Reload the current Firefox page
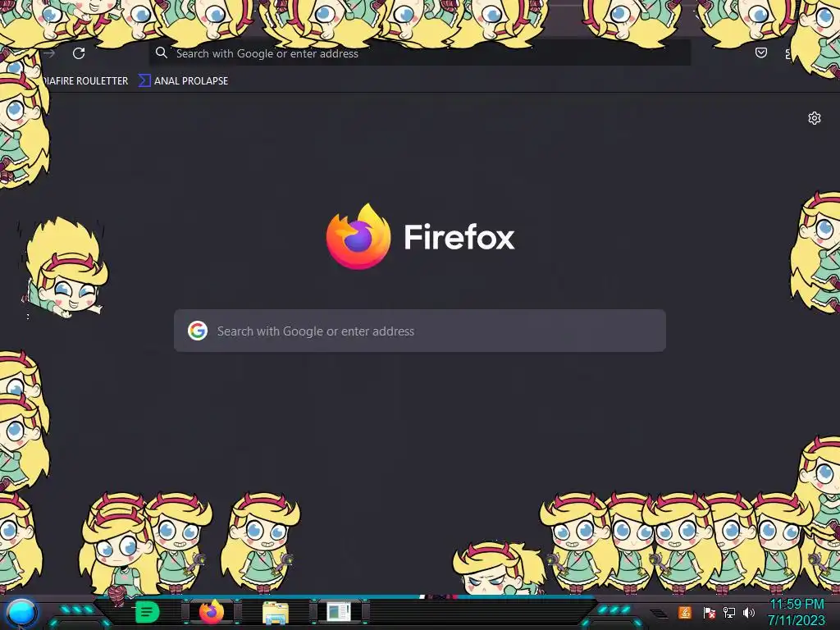Screen dimensions: 840x630 [79, 53]
